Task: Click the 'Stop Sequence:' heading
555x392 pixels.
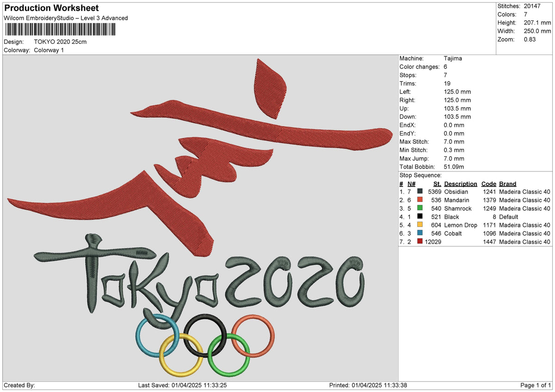Action: pos(420,175)
